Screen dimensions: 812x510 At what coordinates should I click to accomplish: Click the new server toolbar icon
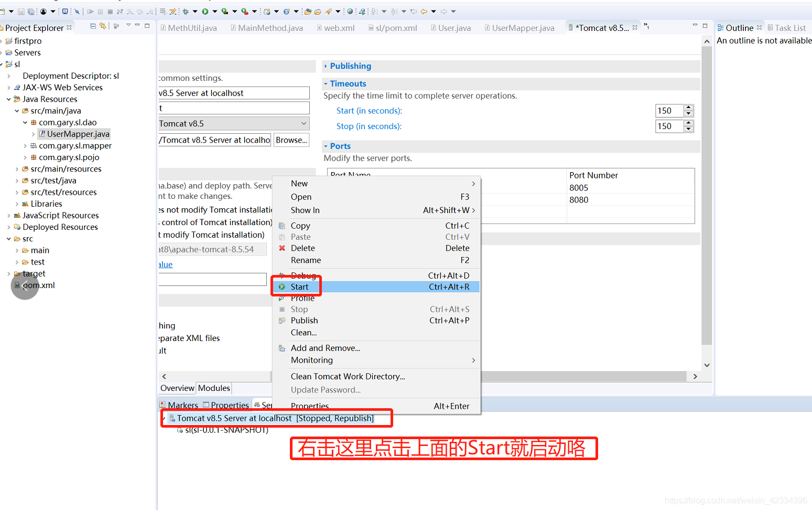pyautogui.click(x=266, y=12)
